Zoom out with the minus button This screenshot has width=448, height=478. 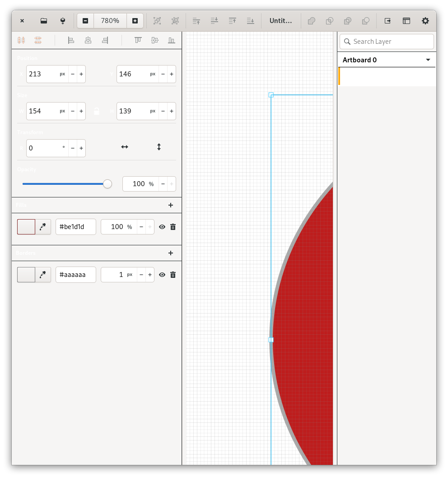click(x=85, y=21)
